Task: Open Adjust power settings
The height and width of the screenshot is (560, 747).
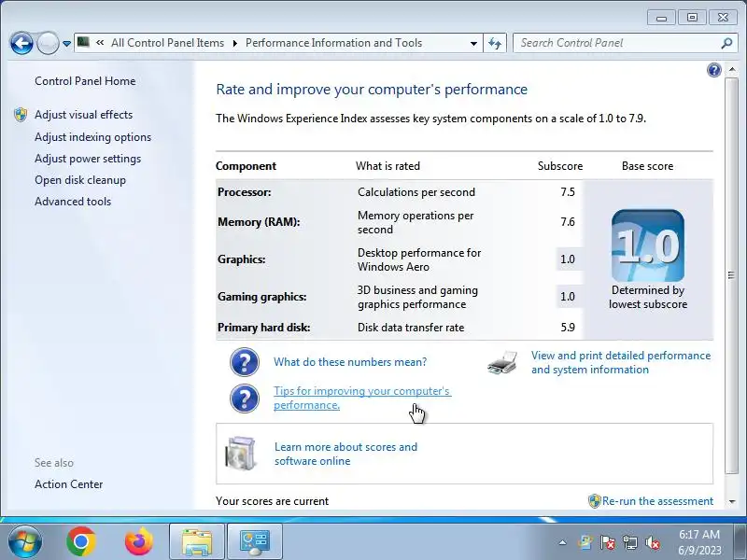Action: point(88,159)
